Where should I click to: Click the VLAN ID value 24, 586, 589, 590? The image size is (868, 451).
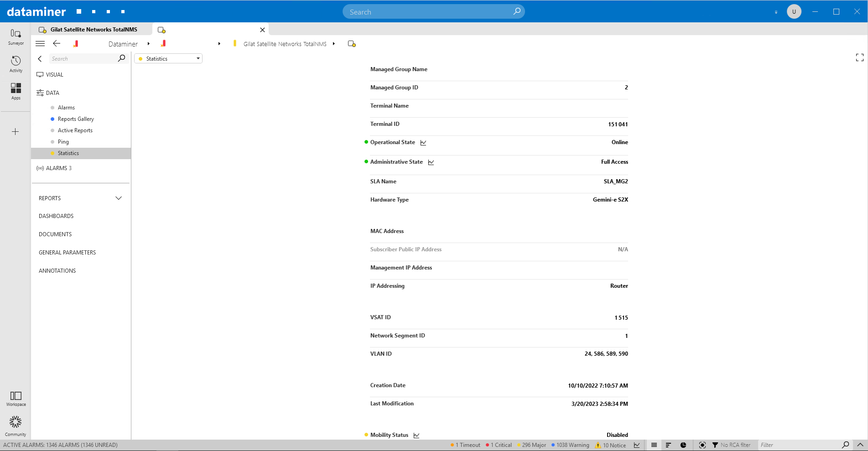click(x=606, y=354)
